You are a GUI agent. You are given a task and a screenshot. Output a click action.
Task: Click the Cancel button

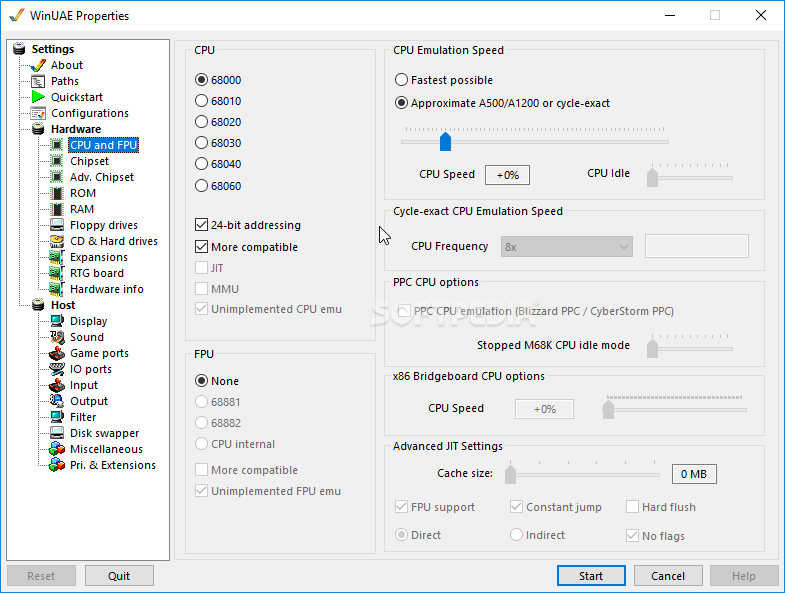click(668, 576)
